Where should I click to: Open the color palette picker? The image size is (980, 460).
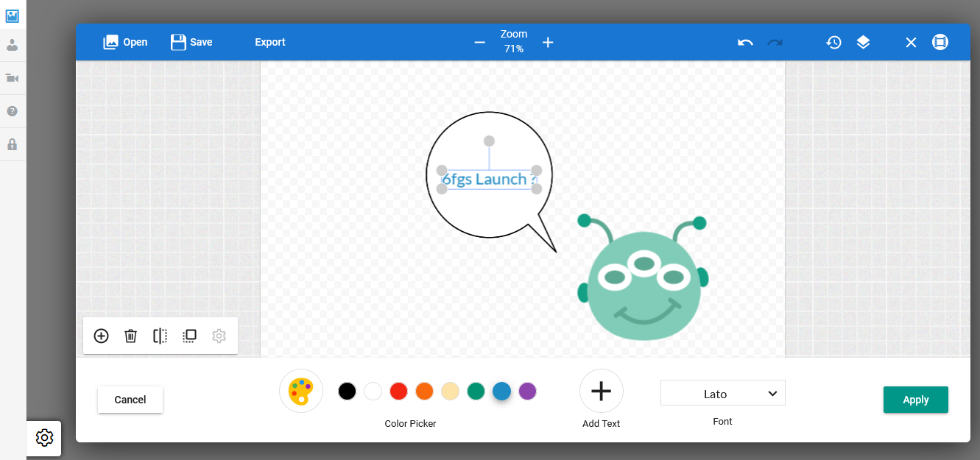300,391
